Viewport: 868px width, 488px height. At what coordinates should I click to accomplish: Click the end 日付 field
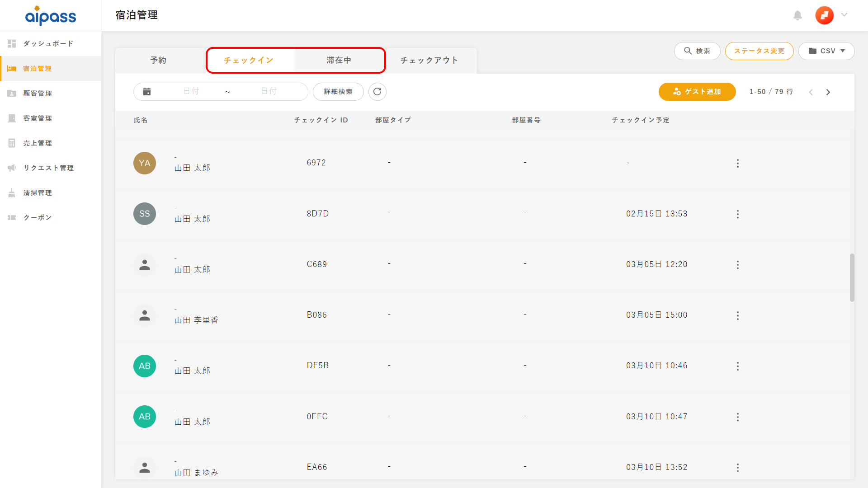[x=269, y=92]
